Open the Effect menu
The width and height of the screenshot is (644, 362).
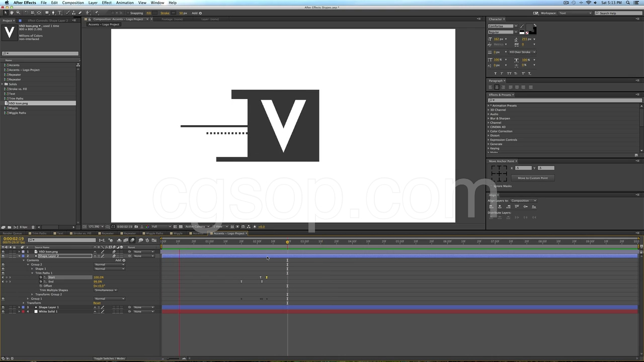tap(107, 3)
